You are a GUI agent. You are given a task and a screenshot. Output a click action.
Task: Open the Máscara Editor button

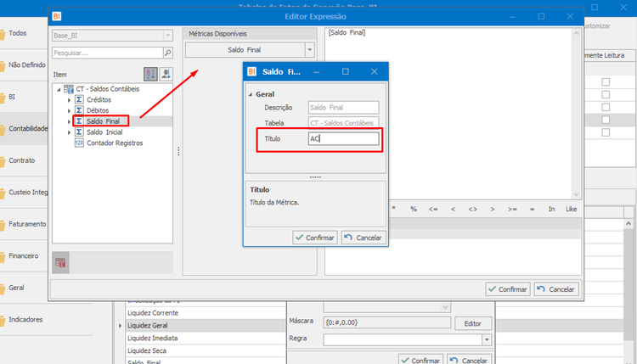click(473, 323)
